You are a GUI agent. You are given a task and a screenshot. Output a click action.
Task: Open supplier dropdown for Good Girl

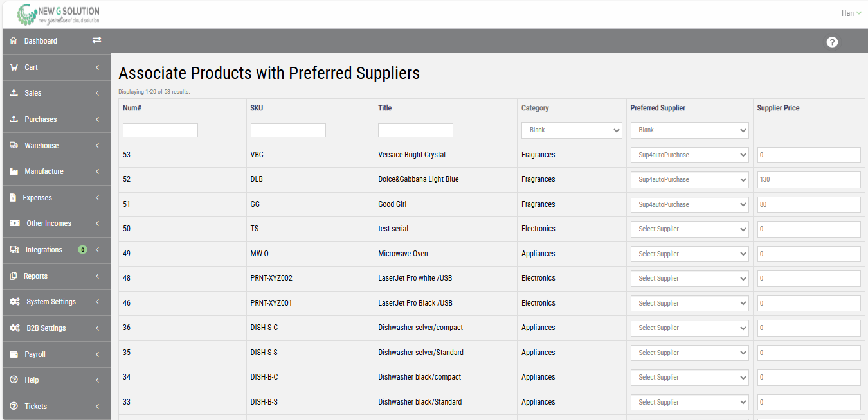click(x=689, y=204)
